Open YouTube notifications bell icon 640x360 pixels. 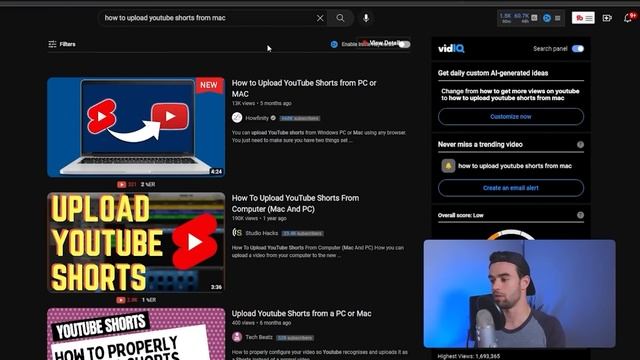[x=628, y=18]
